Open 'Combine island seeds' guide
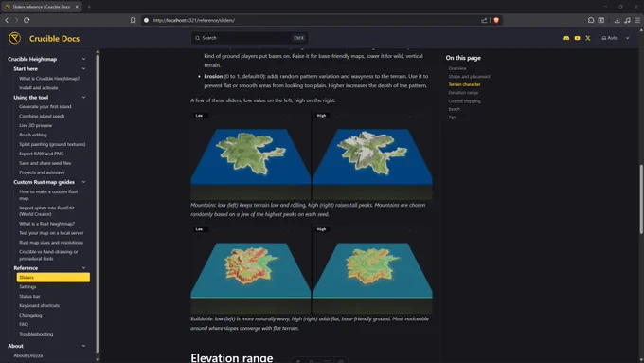This screenshot has height=363, width=644. point(42,116)
